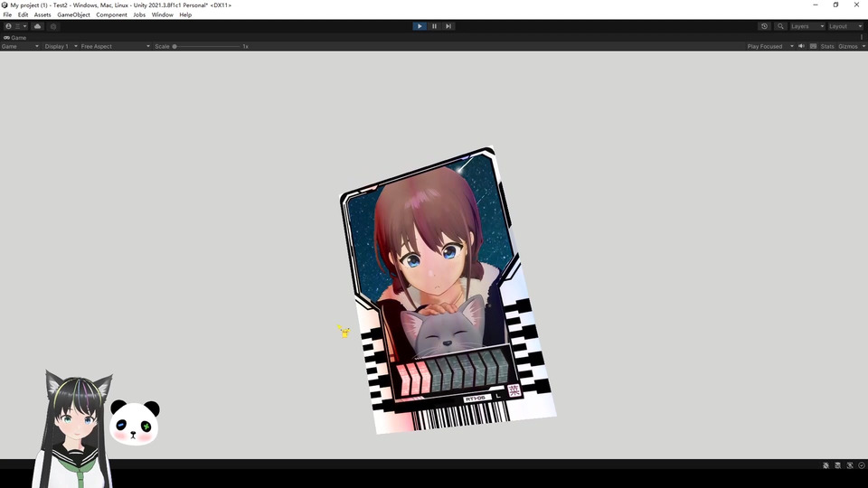Open Game view tab options menu
868x488 pixels.
point(862,38)
